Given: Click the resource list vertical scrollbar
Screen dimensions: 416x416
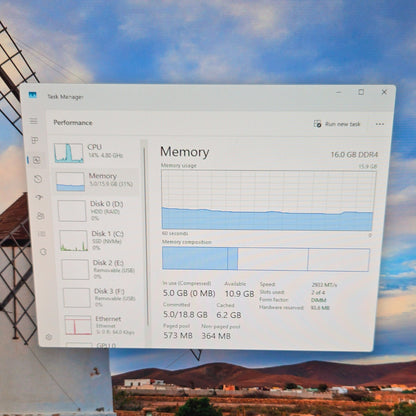Looking at the screenshot, I should 146,237.
